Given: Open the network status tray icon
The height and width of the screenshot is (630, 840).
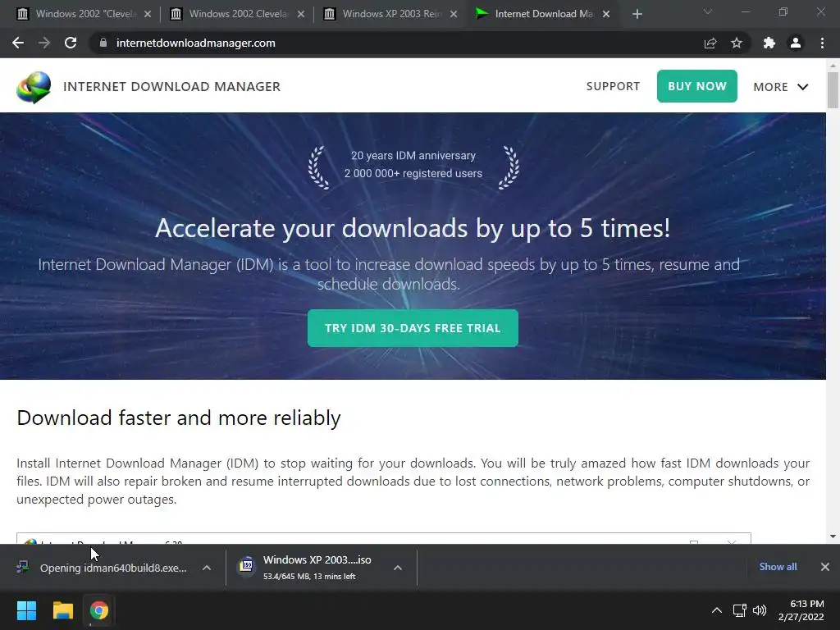Looking at the screenshot, I should point(740,610).
